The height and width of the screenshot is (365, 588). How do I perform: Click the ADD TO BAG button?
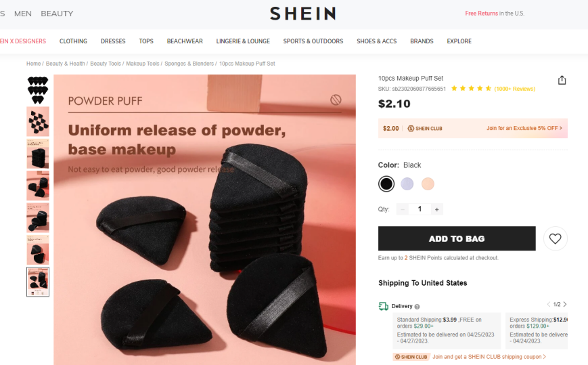coord(457,238)
